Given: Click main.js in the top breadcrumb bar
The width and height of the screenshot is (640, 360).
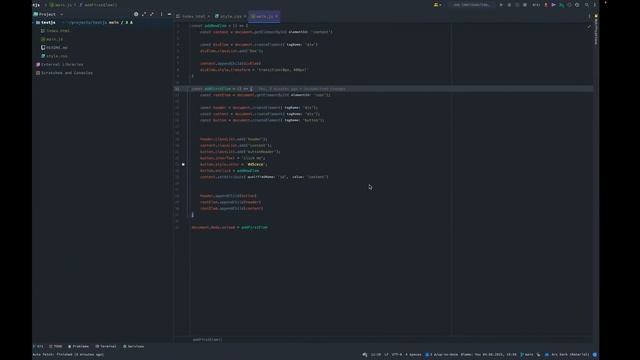Looking at the screenshot, I should click(60, 5).
